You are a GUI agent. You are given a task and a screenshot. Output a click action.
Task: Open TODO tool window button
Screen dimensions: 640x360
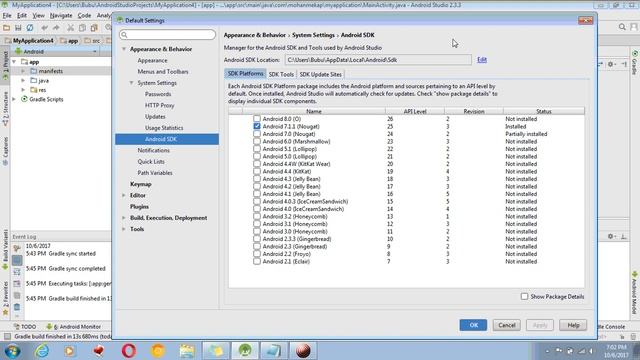point(25,327)
